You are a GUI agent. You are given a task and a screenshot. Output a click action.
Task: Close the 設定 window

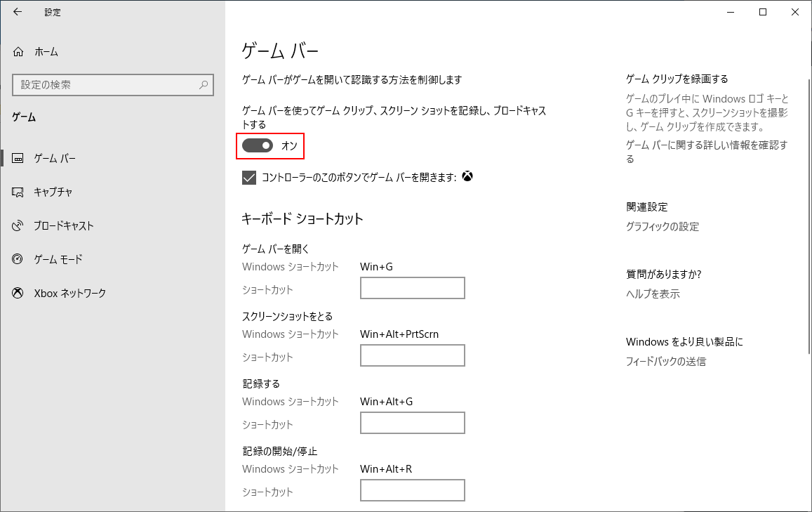[795, 12]
